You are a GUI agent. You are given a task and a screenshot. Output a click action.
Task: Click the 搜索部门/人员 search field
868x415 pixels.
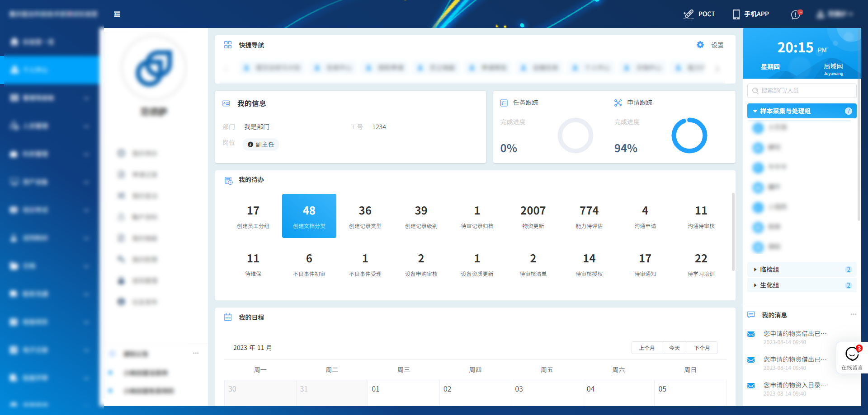[802, 90]
